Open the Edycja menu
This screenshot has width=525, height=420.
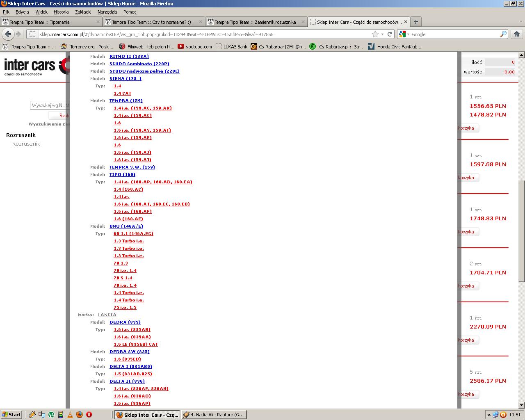coord(22,12)
